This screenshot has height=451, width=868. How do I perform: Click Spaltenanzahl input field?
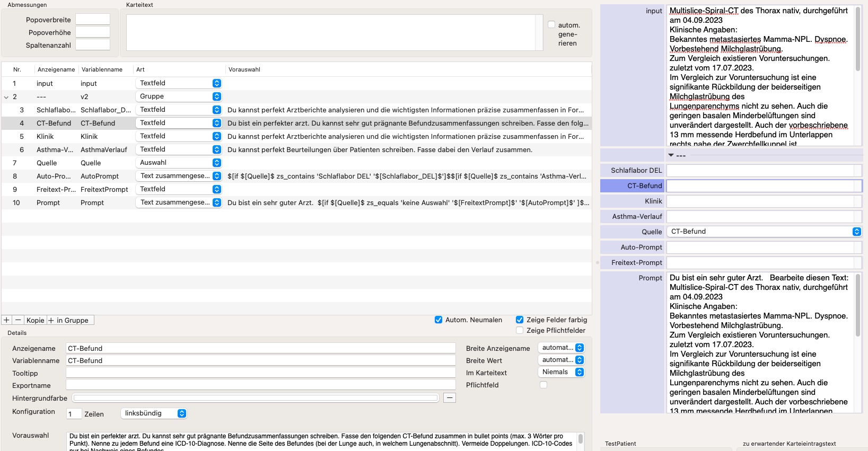(x=93, y=45)
